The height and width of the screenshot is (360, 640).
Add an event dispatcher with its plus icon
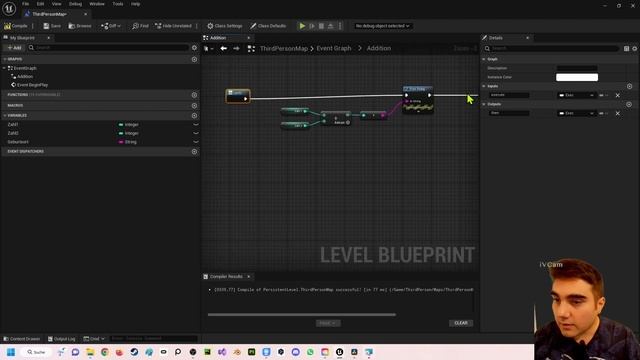click(x=194, y=151)
